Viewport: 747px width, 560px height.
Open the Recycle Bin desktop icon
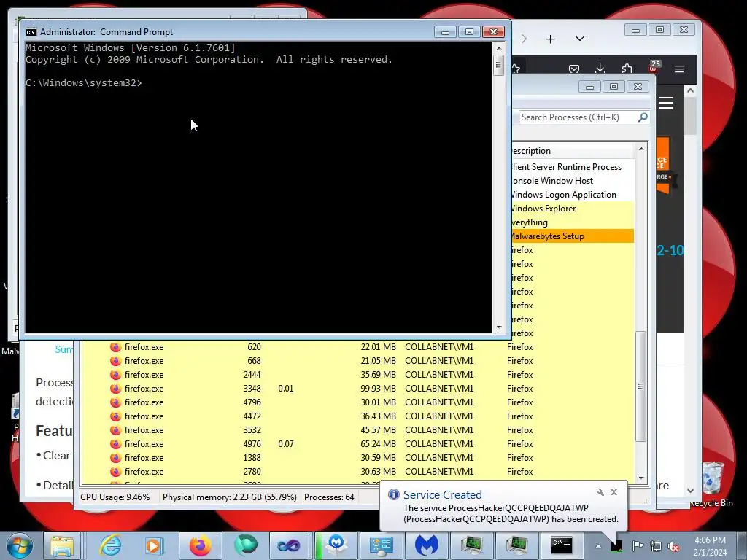712,484
